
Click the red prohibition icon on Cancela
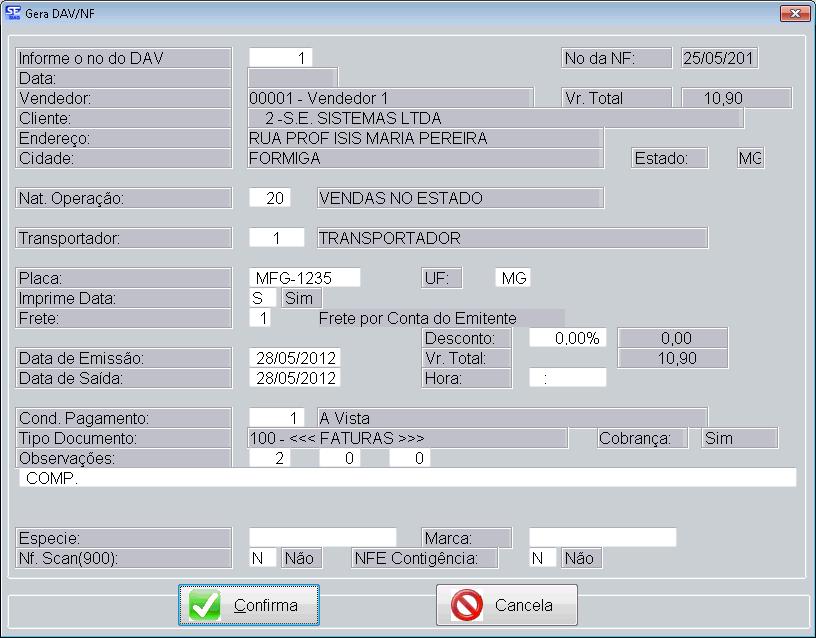click(466, 605)
